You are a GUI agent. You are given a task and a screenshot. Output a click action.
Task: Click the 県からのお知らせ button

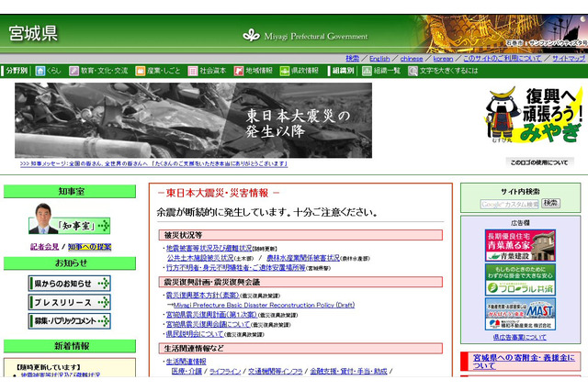coord(70,284)
